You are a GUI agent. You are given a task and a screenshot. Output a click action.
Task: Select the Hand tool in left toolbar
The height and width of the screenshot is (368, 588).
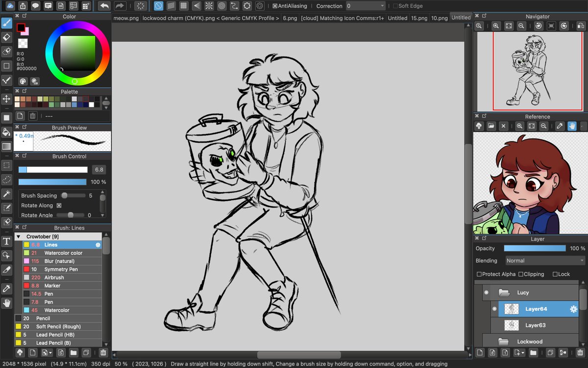point(6,303)
